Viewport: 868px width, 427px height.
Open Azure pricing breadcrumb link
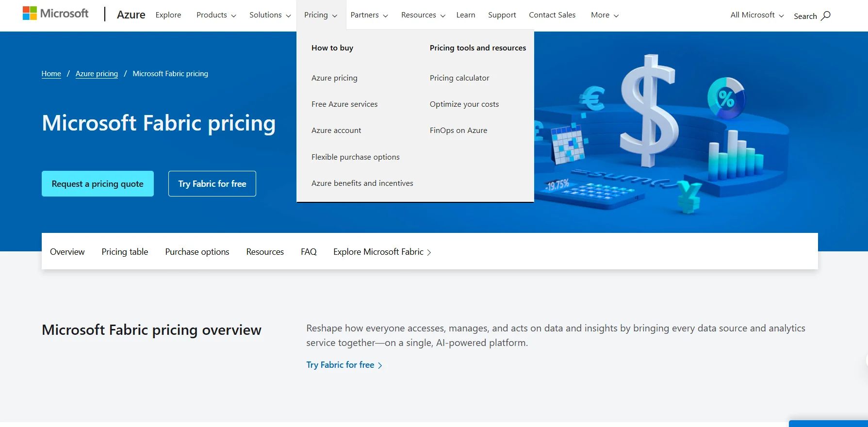pos(97,74)
